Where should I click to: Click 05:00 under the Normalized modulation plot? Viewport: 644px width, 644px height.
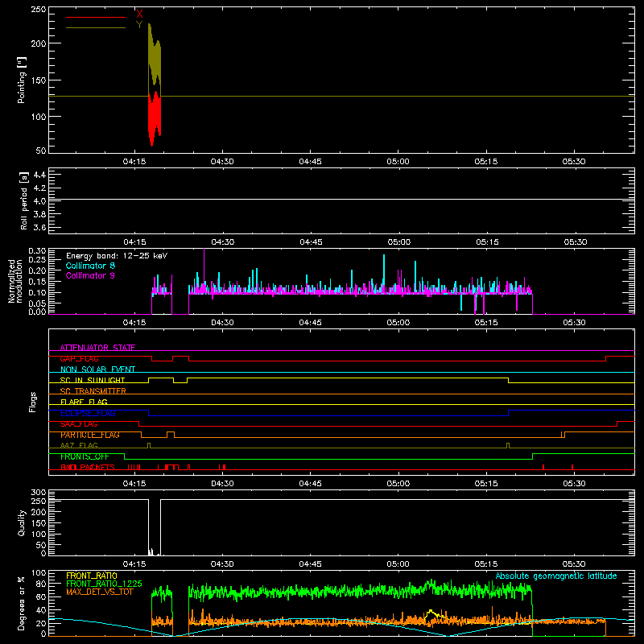(398, 323)
